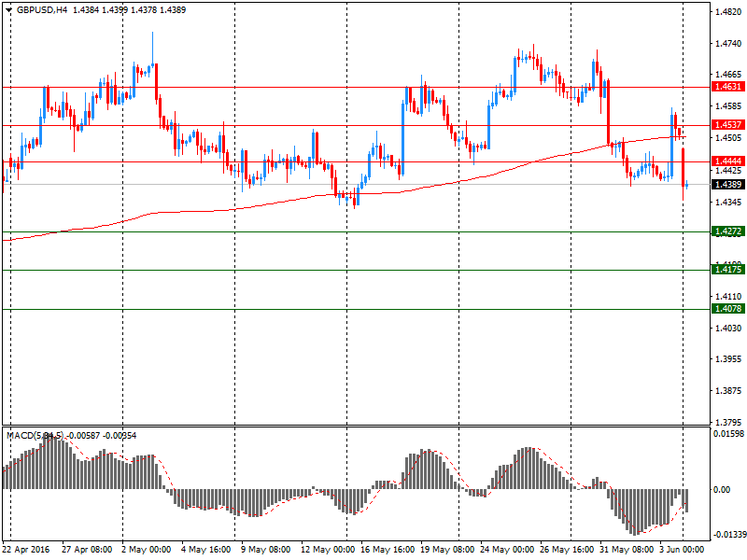The width and height of the screenshot is (747, 560).
Task: Click the green 1.4175 support level label
Action: click(x=728, y=270)
